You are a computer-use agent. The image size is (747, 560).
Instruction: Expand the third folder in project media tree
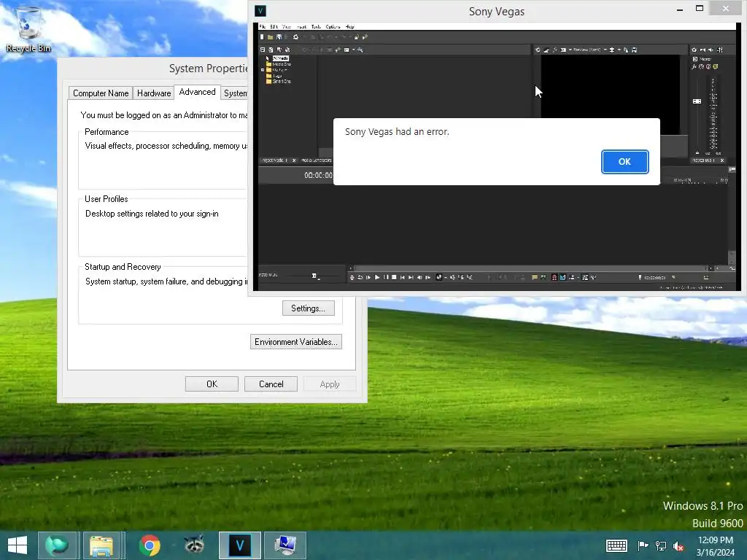(263, 70)
